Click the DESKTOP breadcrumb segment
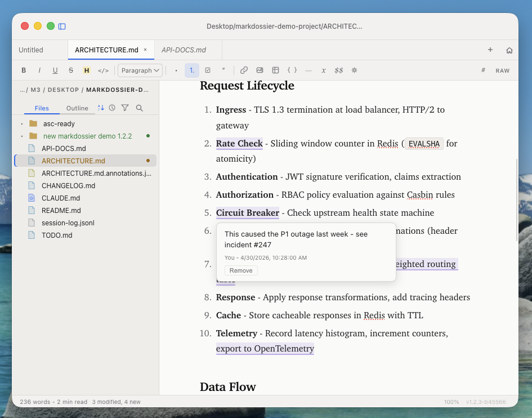 point(63,90)
